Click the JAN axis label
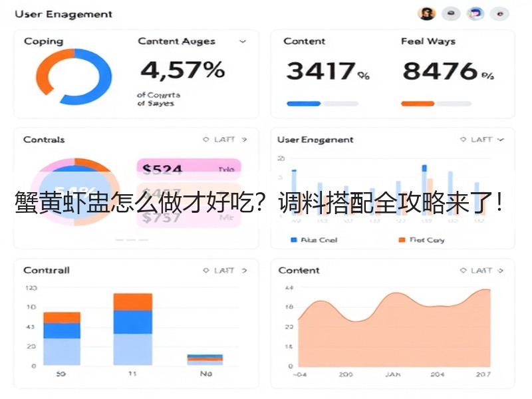 tap(393, 374)
